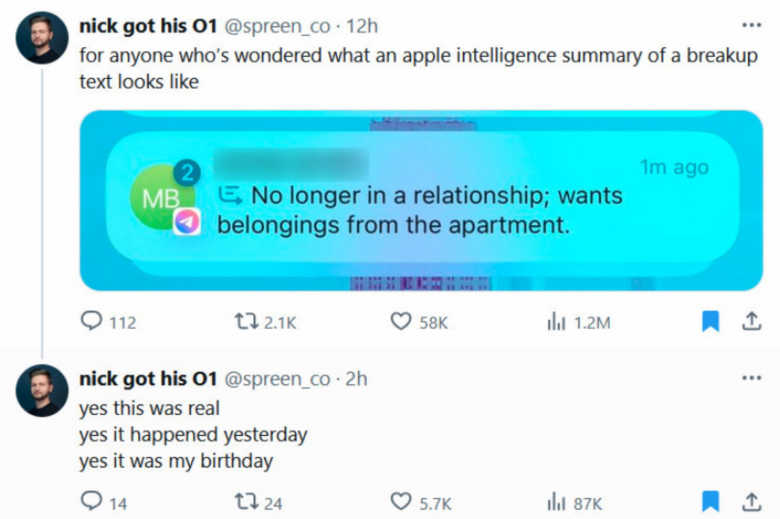Like the tweet with 58K likes
Screen dimensions: 780x519
point(401,321)
